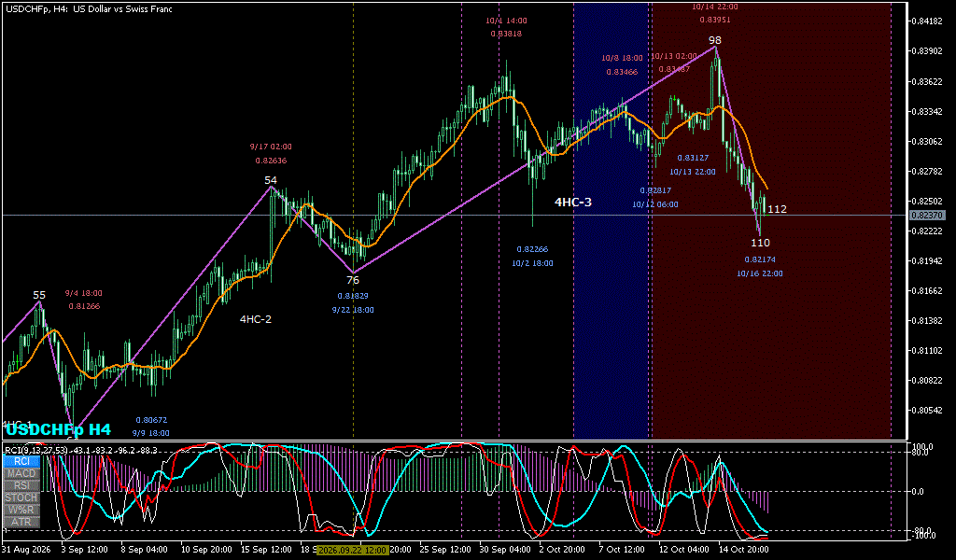This screenshot has height=560, width=956.
Task: Click the '31 Aug 2026' time axis label
Action: coord(25,549)
